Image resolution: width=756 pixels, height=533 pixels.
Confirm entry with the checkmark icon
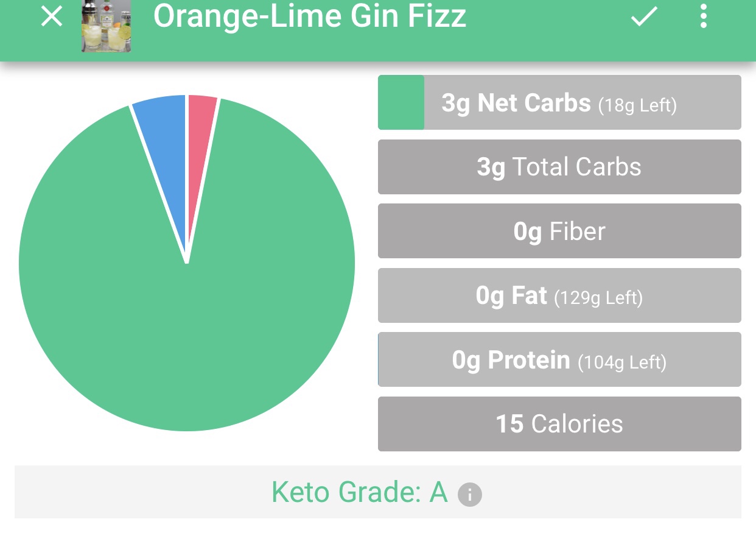(x=644, y=17)
